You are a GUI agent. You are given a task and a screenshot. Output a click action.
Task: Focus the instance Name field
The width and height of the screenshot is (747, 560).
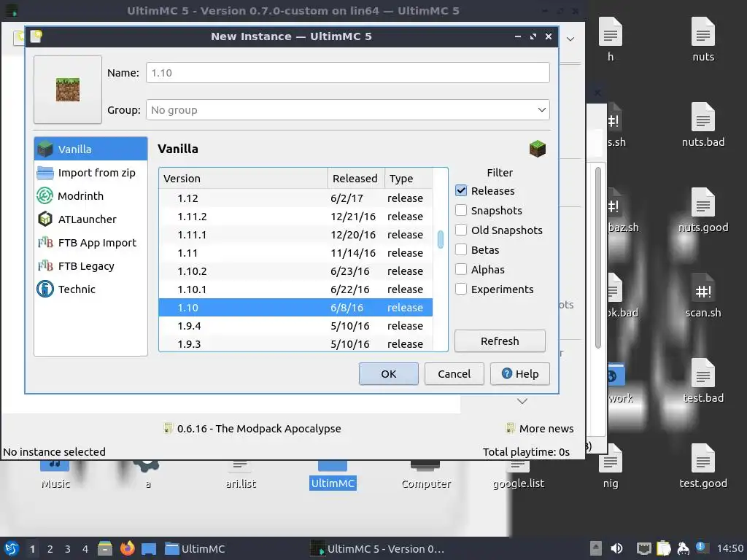click(348, 73)
